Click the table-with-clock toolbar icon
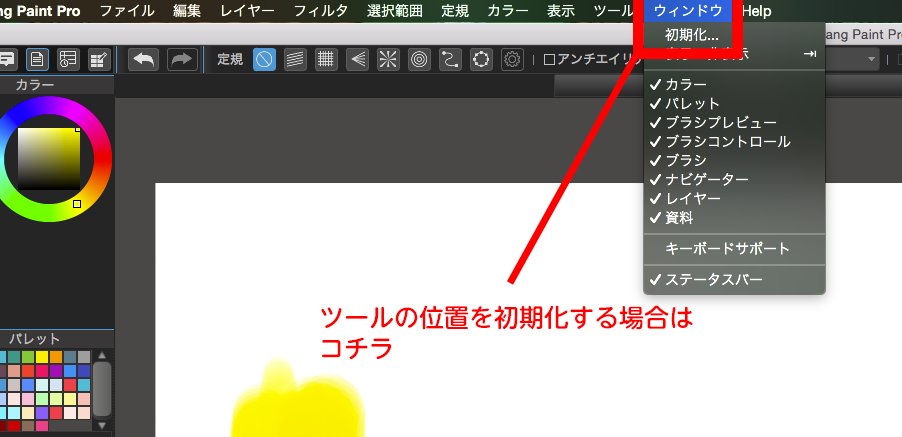902x437 pixels. pos(68,59)
